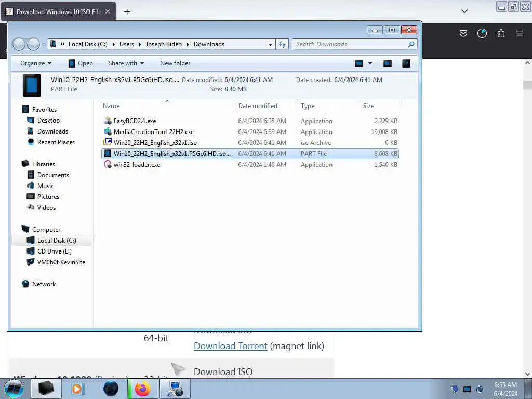
Task: Open Organize dropdown menu
Action: point(36,63)
